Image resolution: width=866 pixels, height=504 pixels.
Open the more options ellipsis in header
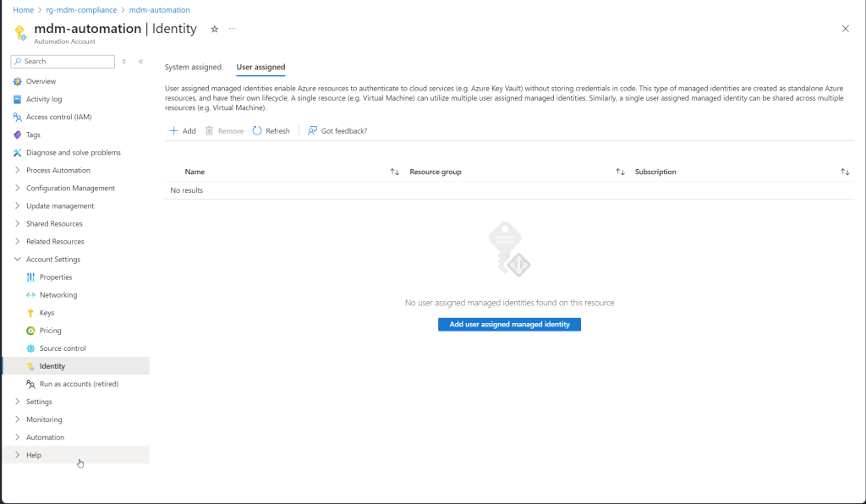[x=232, y=28]
